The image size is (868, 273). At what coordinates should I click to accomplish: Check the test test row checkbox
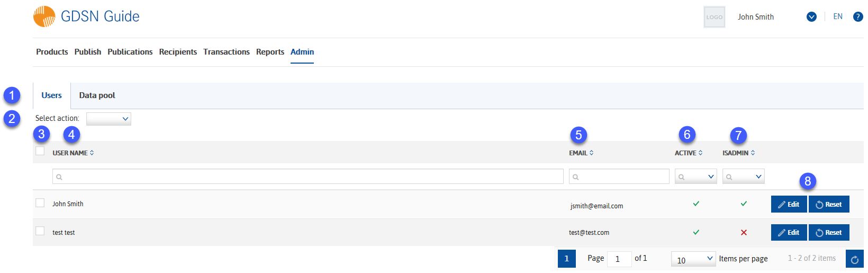tap(40, 231)
